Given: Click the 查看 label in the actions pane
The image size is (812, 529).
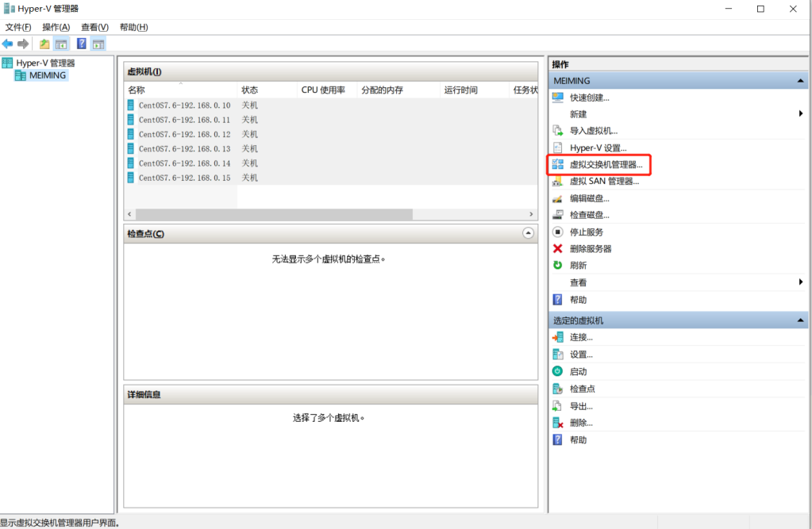Looking at the screenshot, I should click(578, 282).
